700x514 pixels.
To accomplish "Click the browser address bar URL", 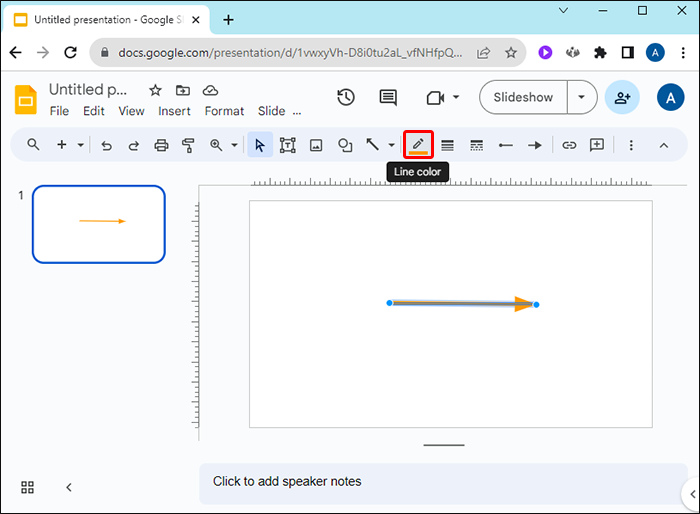I will (x=290, y=53).
